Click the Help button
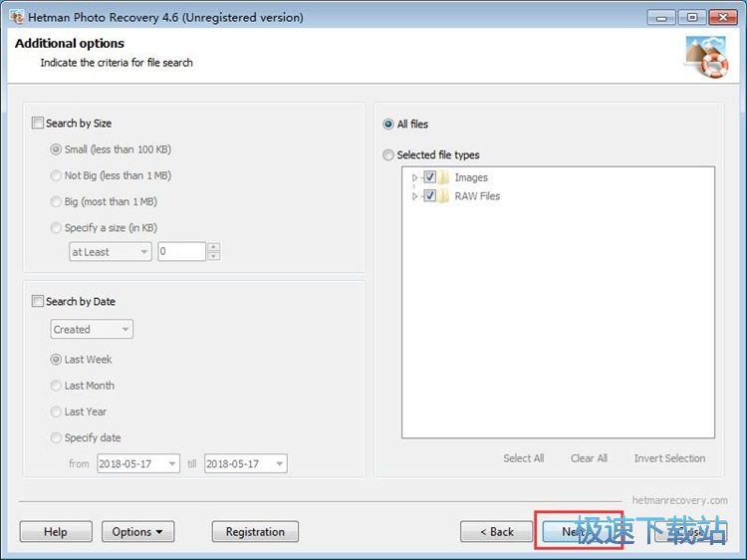The width and height of the screenshot is (747, 560). click(56, 532)
